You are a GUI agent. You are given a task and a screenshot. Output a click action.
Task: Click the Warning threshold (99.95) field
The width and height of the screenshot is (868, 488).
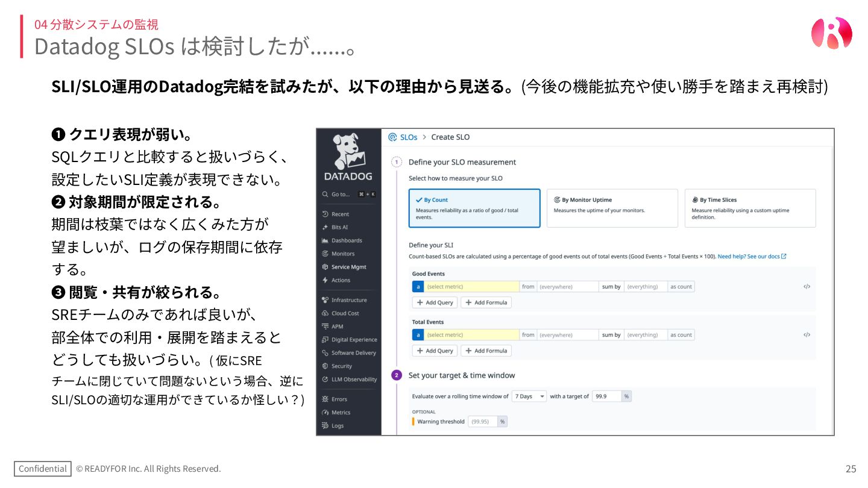coord(482,422)
